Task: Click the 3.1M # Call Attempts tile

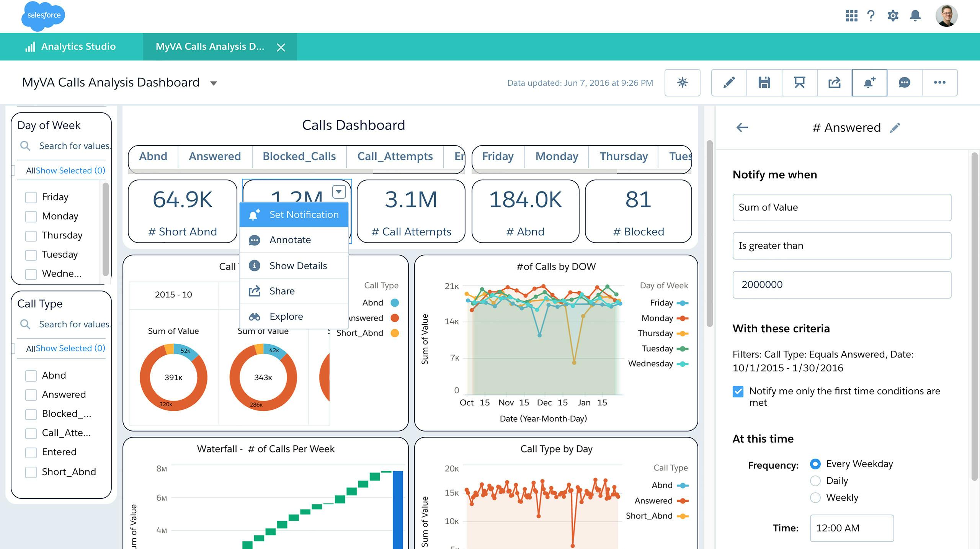Action: (x=411, y=211)
